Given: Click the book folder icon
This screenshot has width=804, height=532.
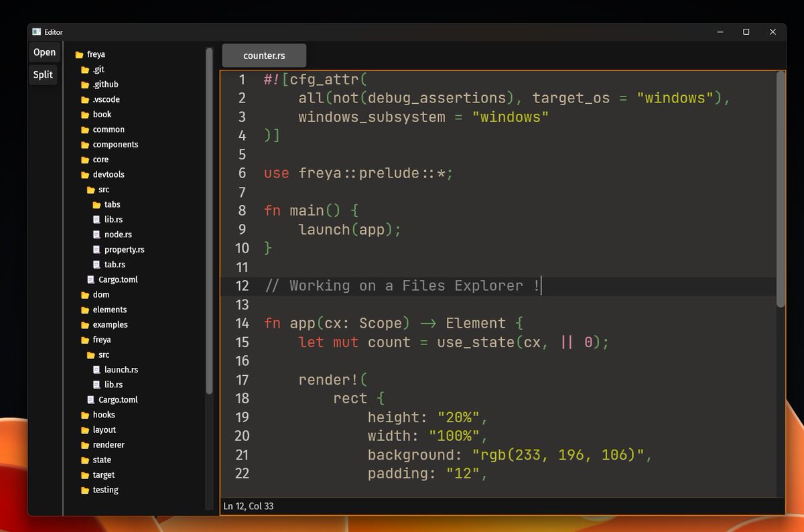Looking at the screenshot, I should click(x=85, y=115).
